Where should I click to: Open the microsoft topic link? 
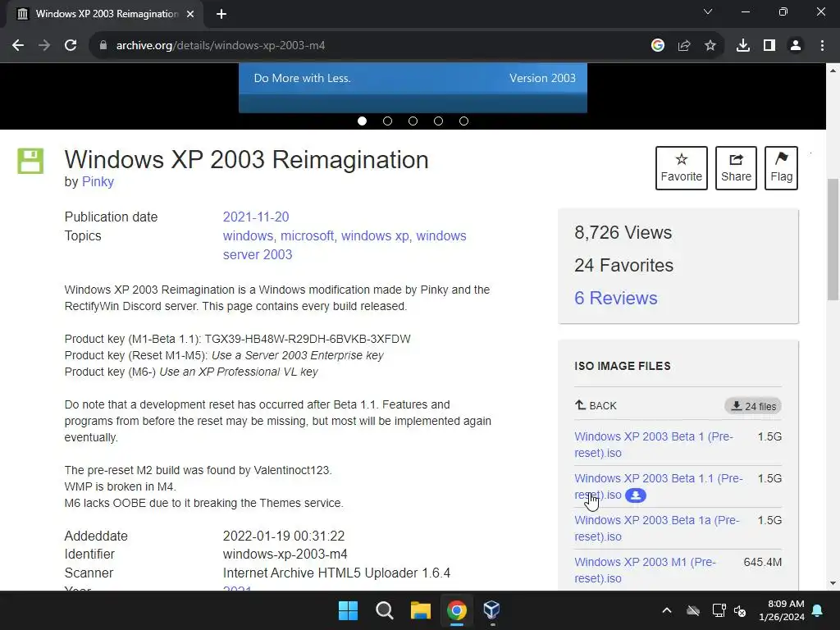(307, 235)
